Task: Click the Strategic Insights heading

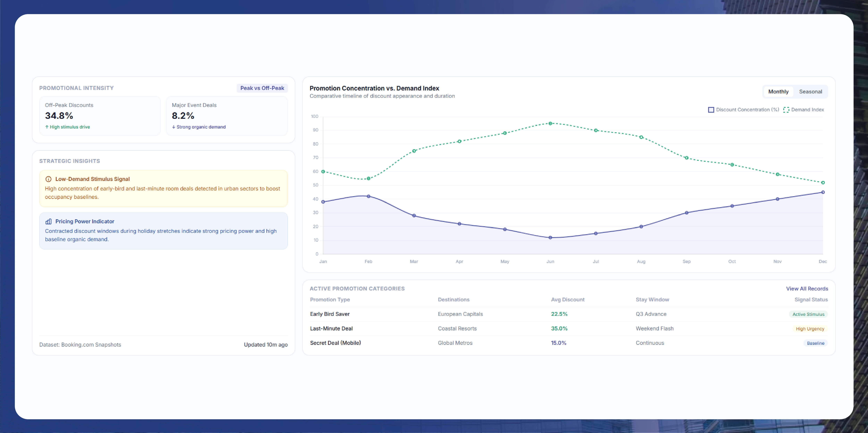Action: coord(70,161)
